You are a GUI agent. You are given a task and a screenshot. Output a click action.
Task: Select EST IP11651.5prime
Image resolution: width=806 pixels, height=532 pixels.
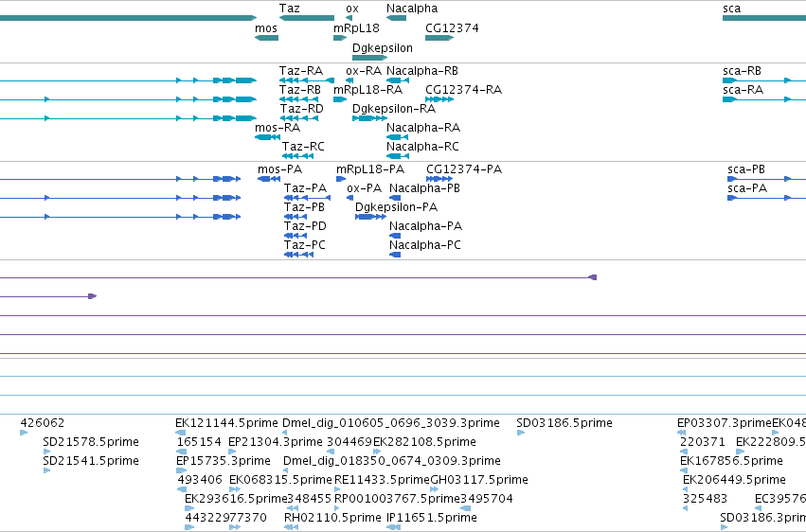click(x=432, y=518)
